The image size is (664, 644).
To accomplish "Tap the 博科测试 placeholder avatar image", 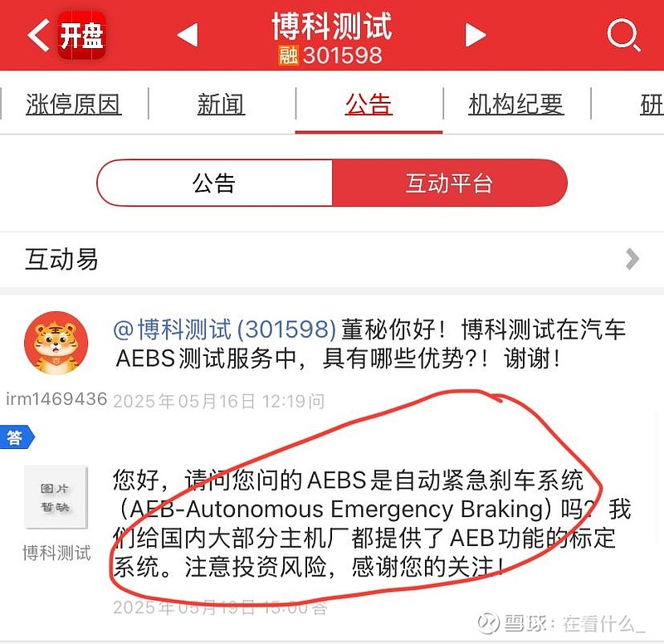I will point(56,497).
